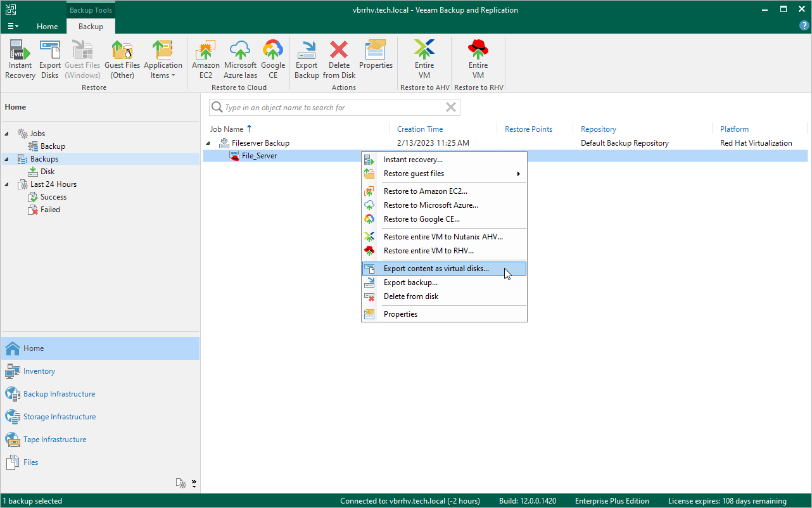
Task: Choose Restore entire VM to RHV entry
Action: click(444, 251)
